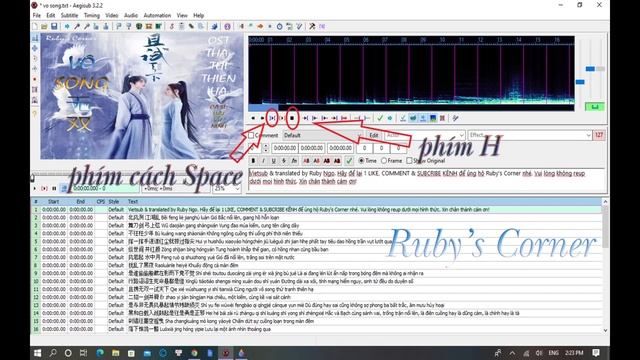Open the Video menu
This screenshot has width=640, height=360.
tap(111, 16)
